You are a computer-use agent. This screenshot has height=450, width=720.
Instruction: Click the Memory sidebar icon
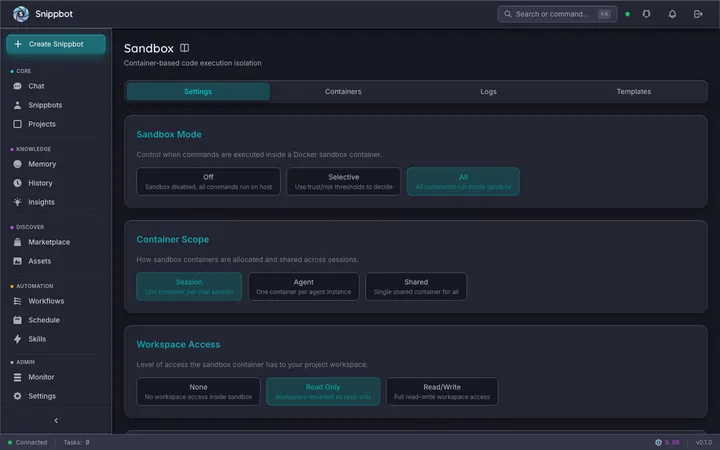(17, 164)
